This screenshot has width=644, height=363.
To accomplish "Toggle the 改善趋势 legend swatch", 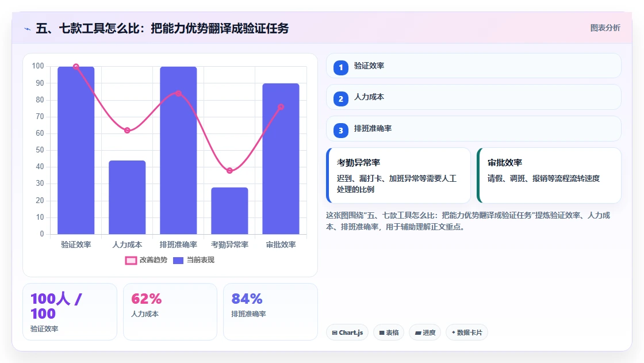I will click(x=131, y=260).
